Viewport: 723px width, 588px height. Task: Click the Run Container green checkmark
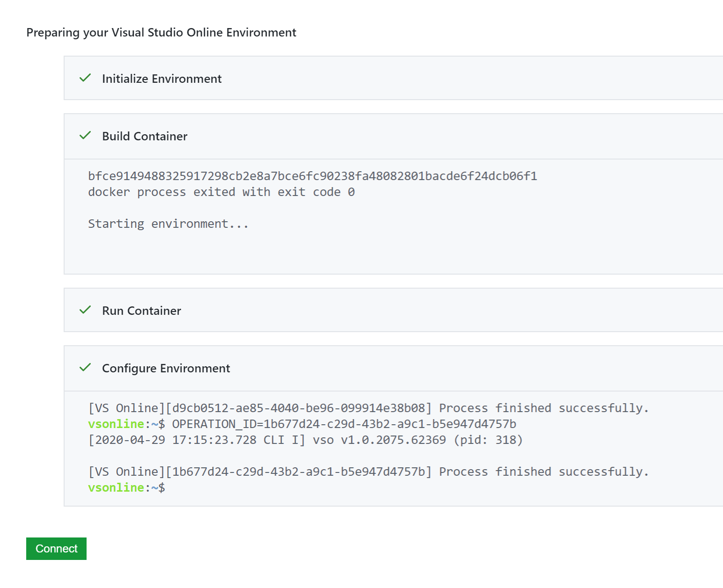point(85,310)
